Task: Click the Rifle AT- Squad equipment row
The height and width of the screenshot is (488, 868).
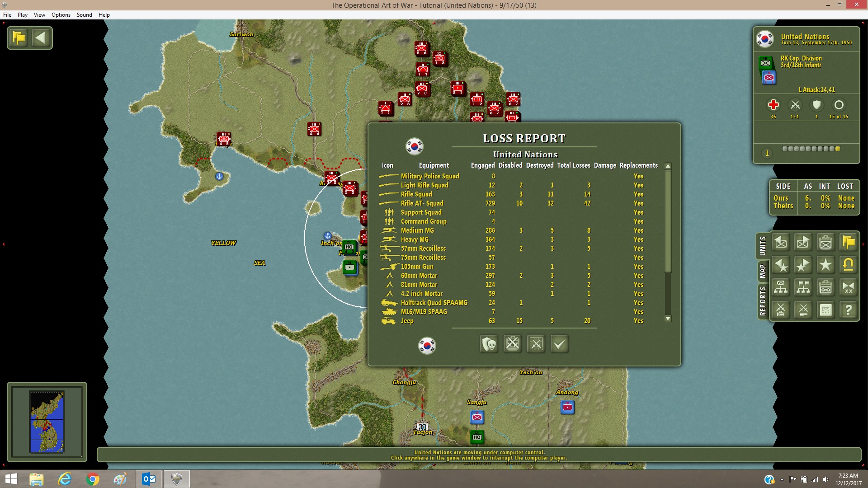Action: point(519,203)
